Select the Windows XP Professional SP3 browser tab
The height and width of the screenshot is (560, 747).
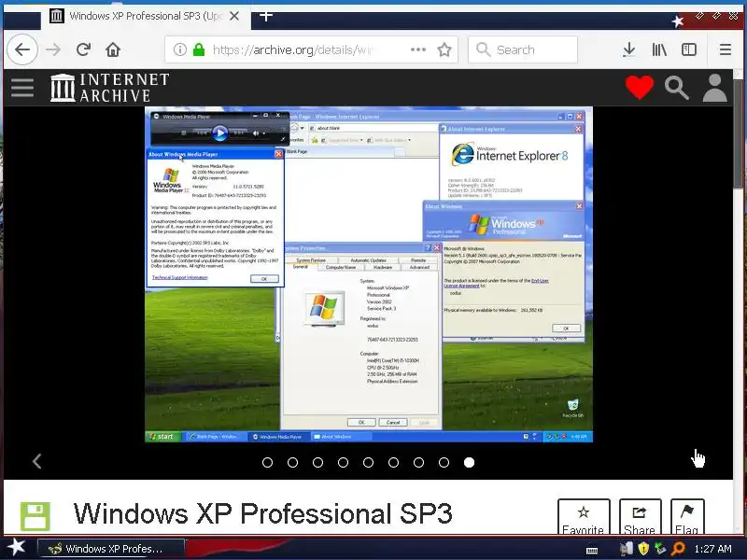coord(146,16)
